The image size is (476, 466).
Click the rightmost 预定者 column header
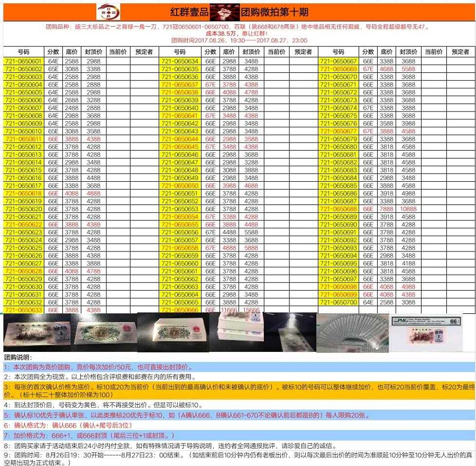(461, 52)
